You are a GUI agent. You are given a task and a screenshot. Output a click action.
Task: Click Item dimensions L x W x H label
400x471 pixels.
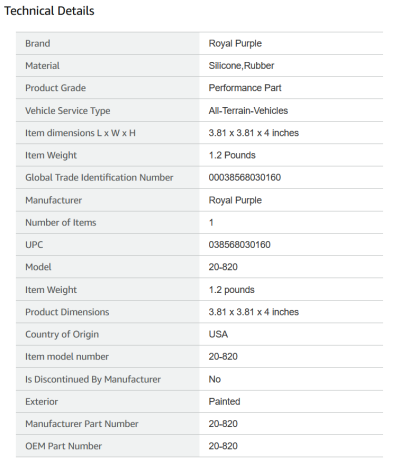(x=80, y=133)
